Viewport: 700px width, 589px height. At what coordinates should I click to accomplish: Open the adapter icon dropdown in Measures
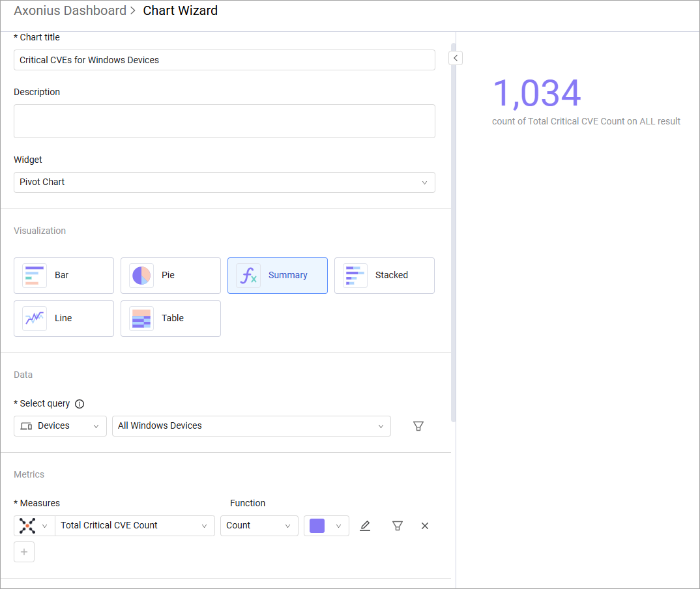pos(35,526)
